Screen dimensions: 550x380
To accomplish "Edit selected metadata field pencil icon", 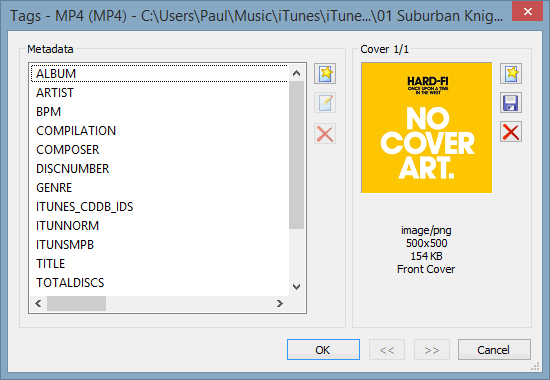I will 325,103.
